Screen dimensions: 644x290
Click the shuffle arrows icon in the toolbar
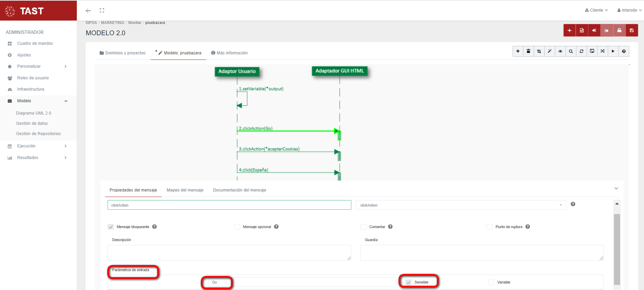click(602, 51)
